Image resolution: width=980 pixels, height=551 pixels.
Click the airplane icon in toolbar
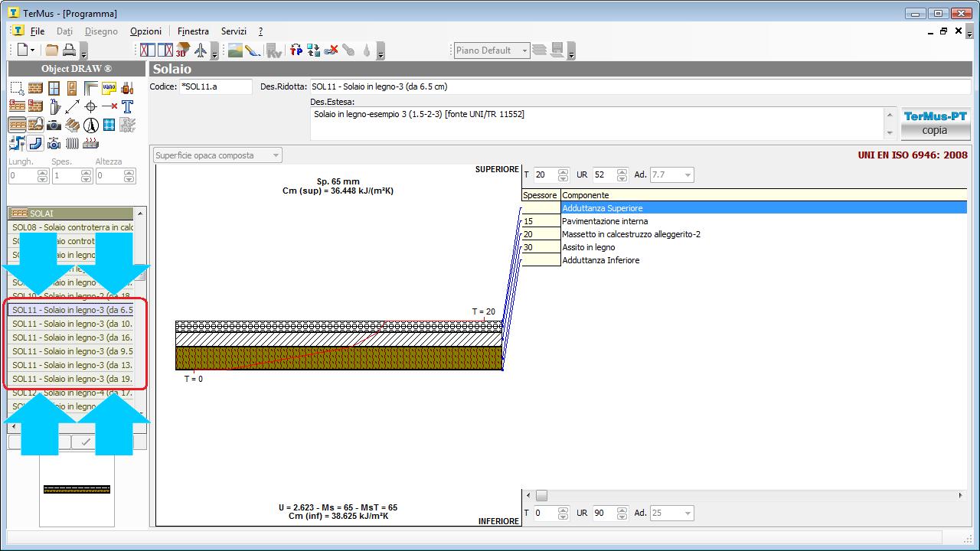(201, 51)
